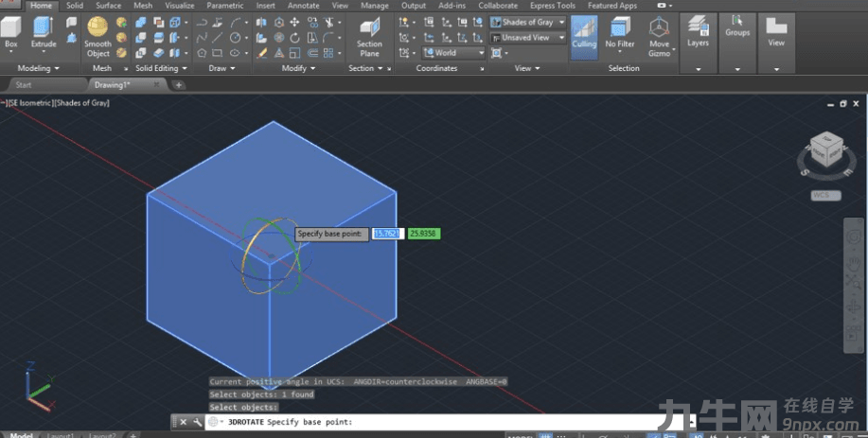Screen dimensions: 868x438
Task: Switch to the Model layout tab
Action: coord(21,434)
